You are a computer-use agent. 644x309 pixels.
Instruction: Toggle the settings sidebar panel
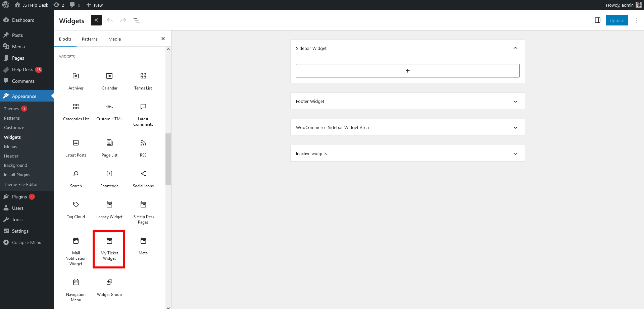[597, 20]
